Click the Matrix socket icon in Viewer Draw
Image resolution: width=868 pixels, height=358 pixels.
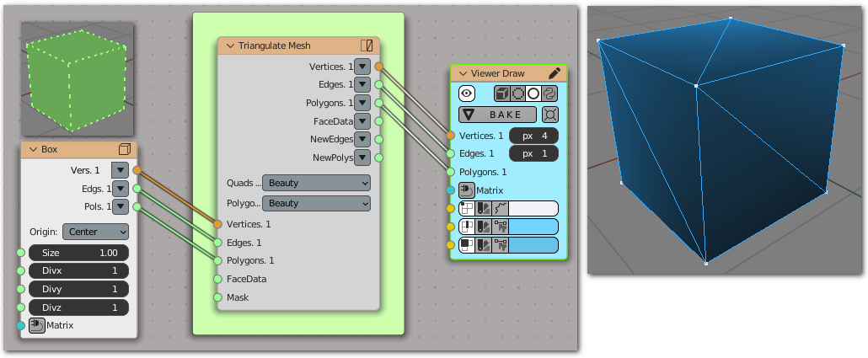467,190
